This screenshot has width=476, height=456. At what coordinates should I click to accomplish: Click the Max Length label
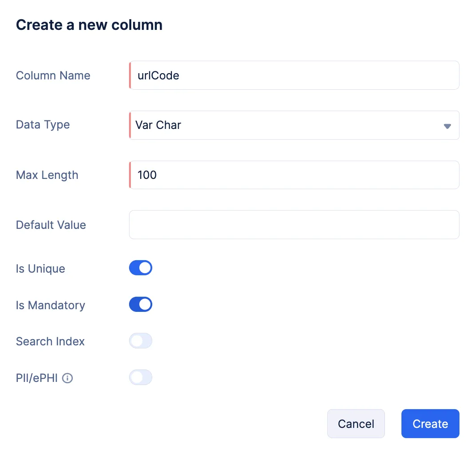[47, 175]
